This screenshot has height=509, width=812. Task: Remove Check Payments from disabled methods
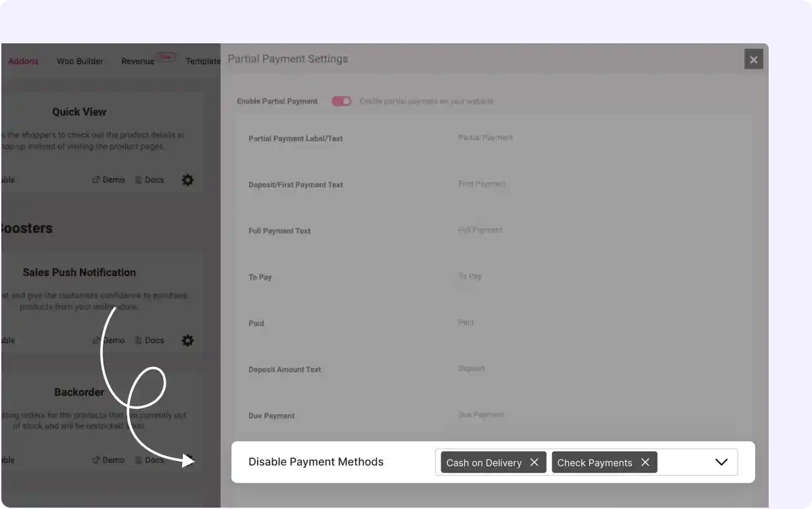click(646, 462)
